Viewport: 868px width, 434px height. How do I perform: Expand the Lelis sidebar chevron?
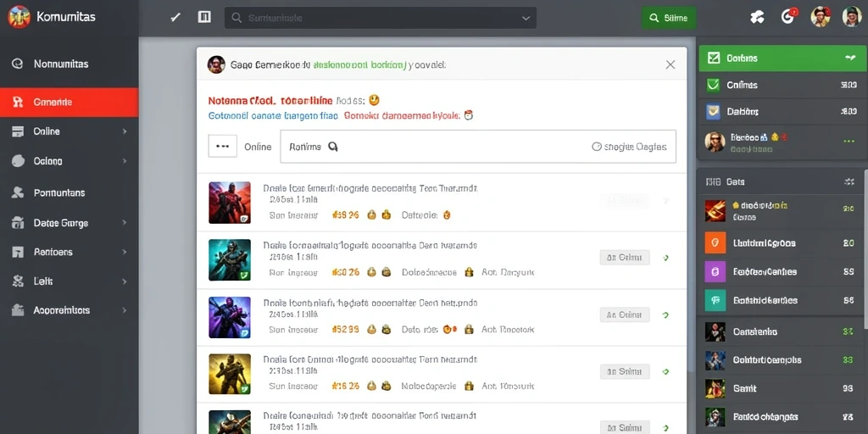(x=125, y=281)
